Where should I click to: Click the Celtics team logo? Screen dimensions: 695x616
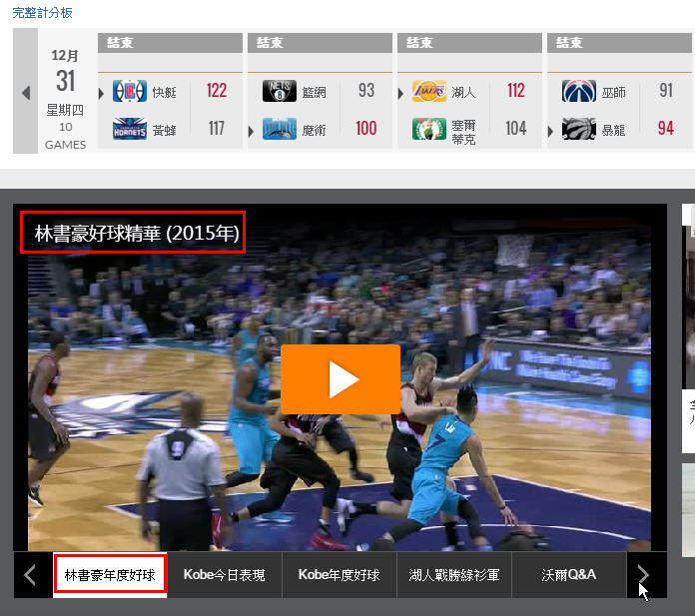coord(429,129)
